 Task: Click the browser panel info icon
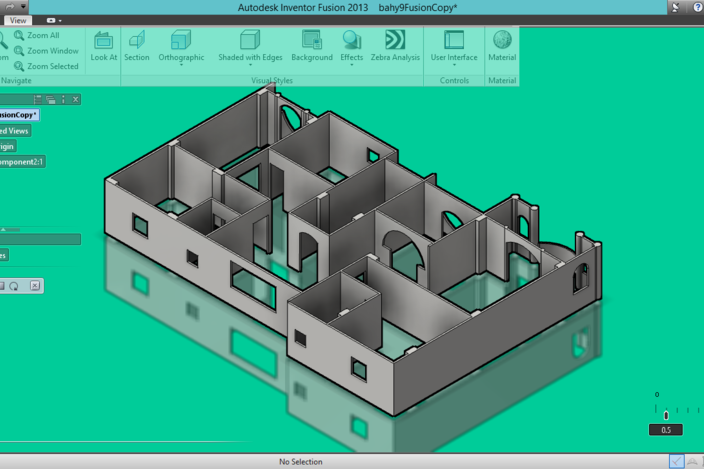click(63, 99)
